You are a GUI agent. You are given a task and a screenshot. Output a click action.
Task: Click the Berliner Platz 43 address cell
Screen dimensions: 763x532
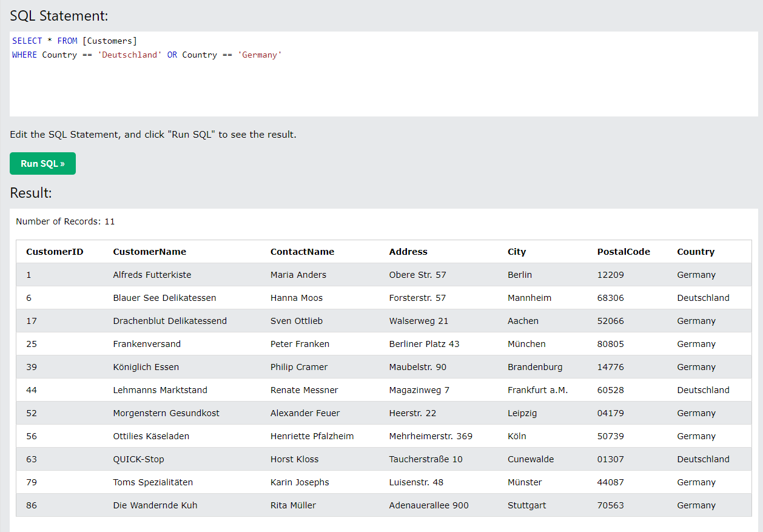(425, 344)
